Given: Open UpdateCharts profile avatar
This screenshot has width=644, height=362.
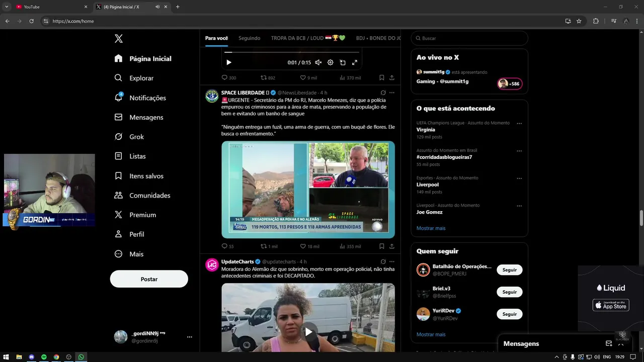Looking at the screenshot, I should pyautogui.click(x=212, y=264).
